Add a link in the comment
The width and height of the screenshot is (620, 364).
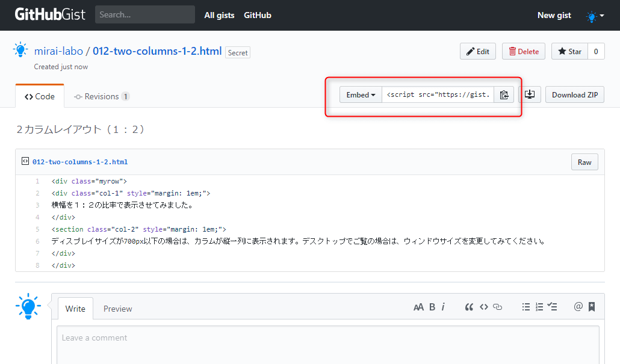(x=497, y=307)
